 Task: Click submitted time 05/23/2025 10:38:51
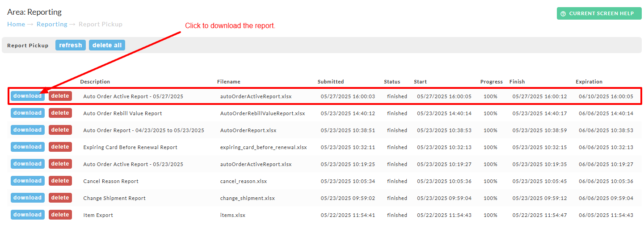[x=348, y=130]
